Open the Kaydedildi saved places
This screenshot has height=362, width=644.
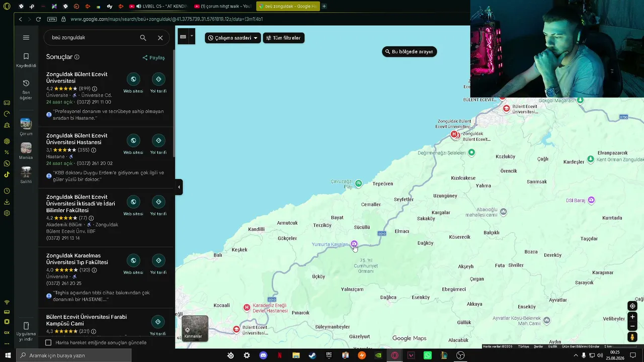point(26,60)
